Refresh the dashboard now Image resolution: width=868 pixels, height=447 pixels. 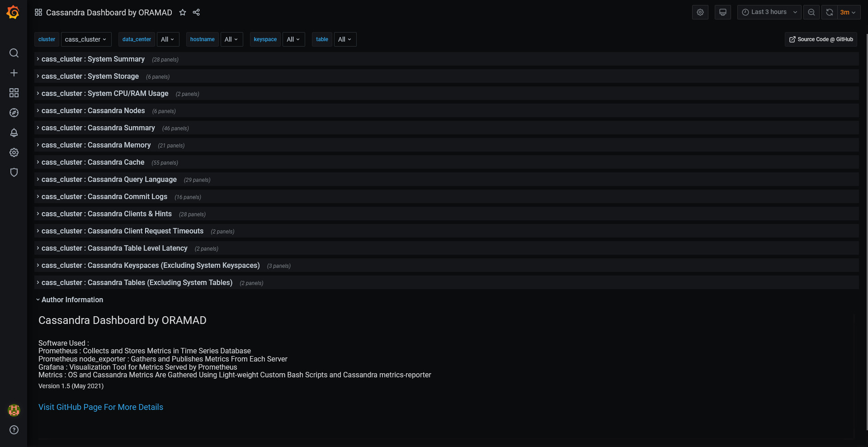pyautogui.click(x=830, y=12)
